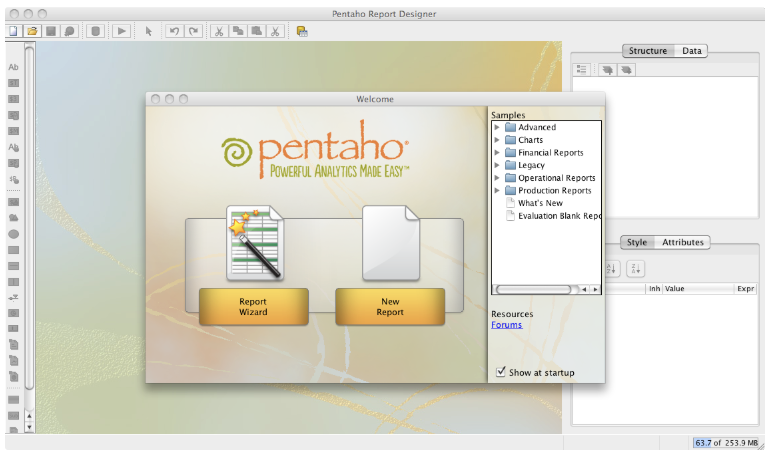
Task: Run the report with the play icon
Action: 121,31
